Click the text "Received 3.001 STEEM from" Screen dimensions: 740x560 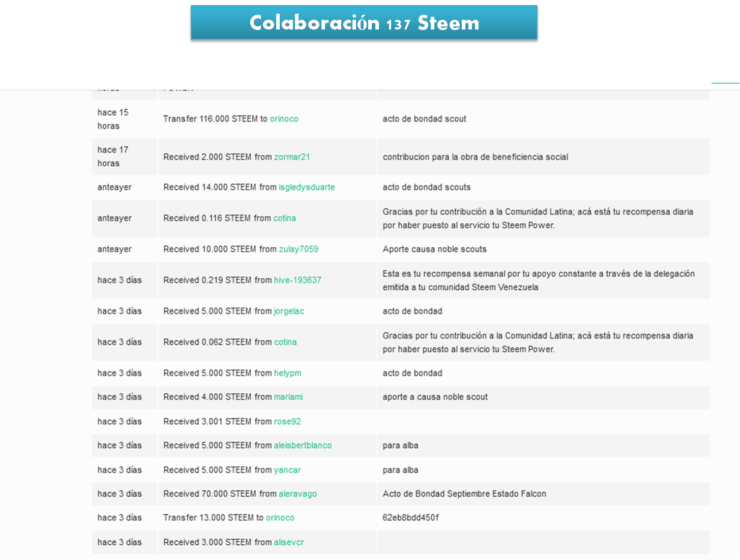(x=218, y=421)
